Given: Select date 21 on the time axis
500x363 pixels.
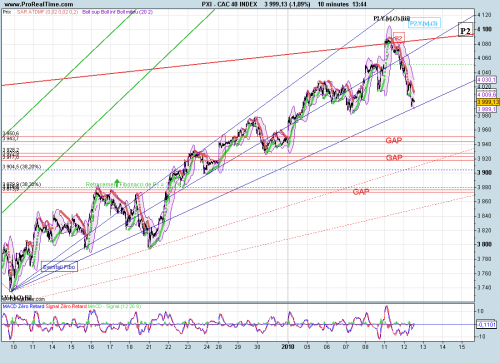Looking at the screenshot, I should coord(149,347).
